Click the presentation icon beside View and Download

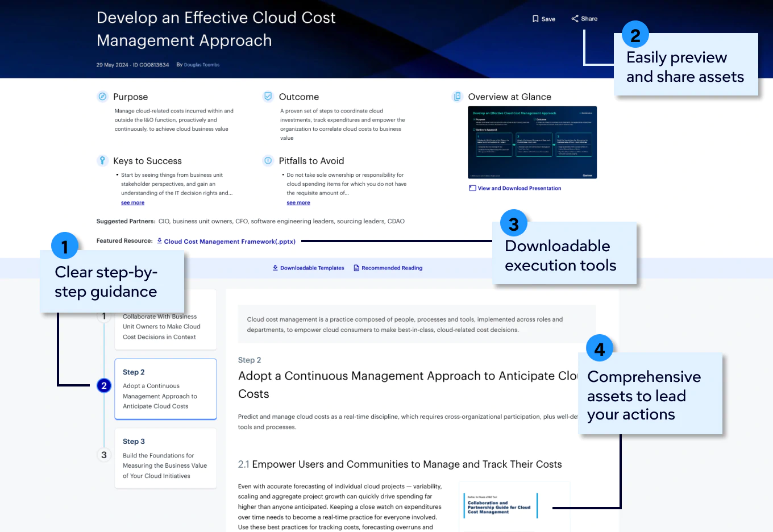point(472,188)
